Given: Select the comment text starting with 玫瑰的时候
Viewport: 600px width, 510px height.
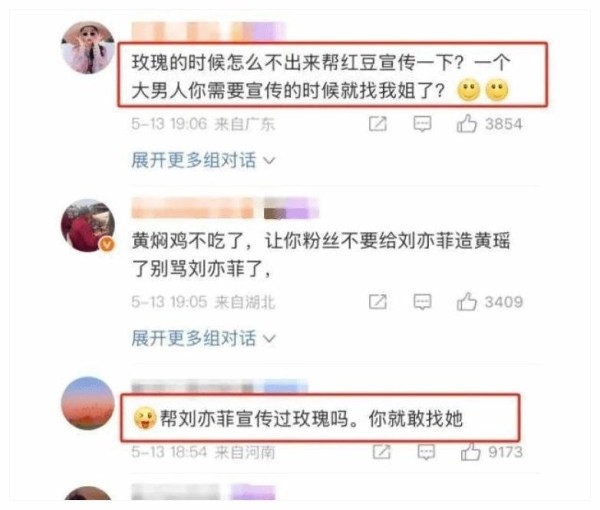Looking at the screenshot, I should point(321,76).
